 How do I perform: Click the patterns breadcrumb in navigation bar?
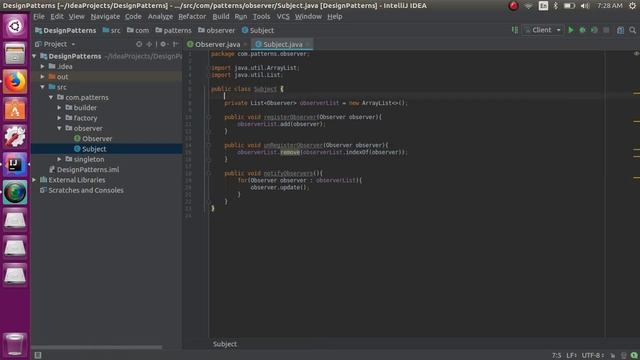point(173,30)
